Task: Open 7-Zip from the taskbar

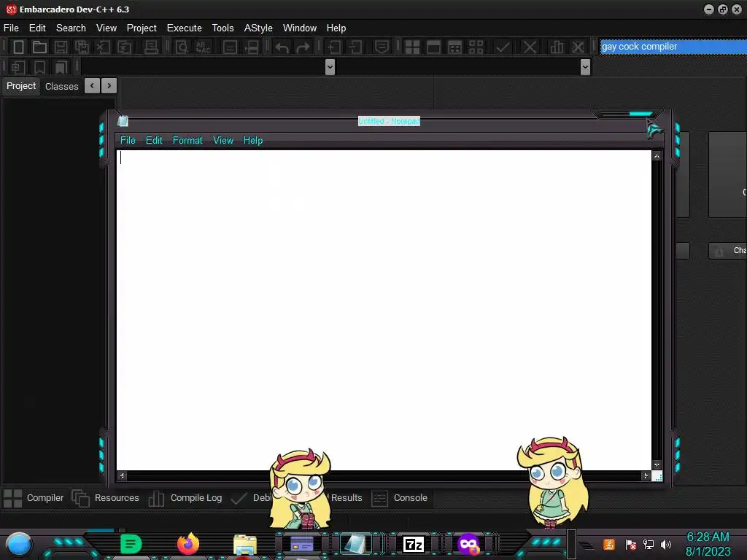Action: click(413, 544)
